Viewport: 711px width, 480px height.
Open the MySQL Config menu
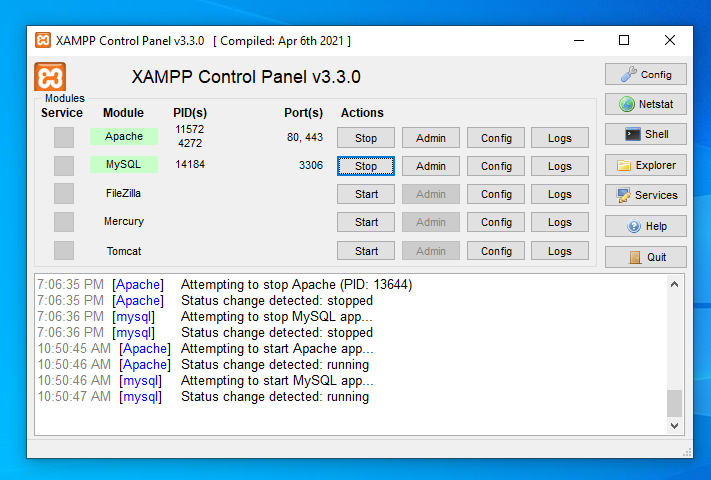click(x=496, y=166)
